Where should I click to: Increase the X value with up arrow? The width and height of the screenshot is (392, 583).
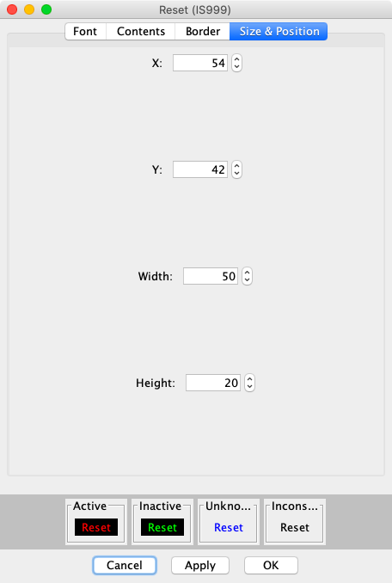point(236,58)
